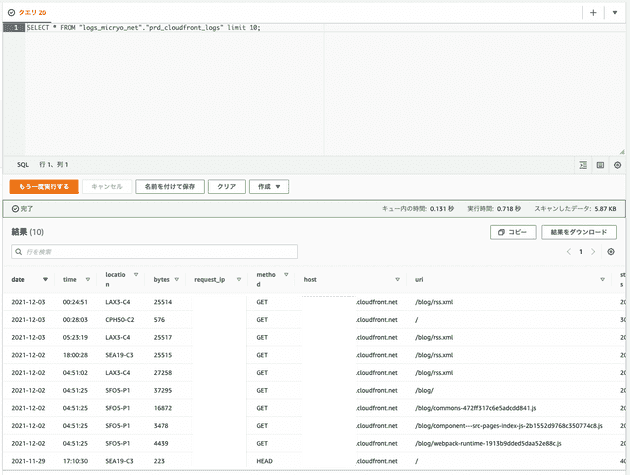Select time cell 18:00:28
This screenshot has height=475, width=630.
click(x=75, y=355)
